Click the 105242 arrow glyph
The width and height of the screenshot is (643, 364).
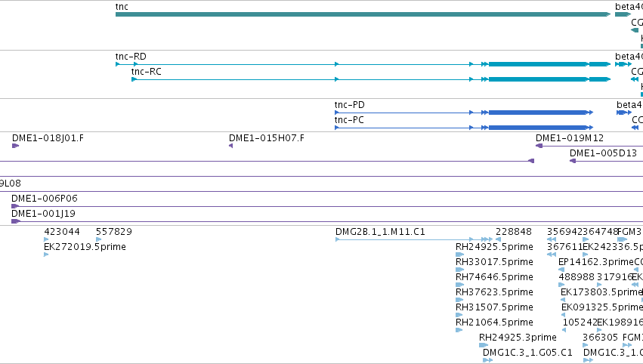coord(564,330)
